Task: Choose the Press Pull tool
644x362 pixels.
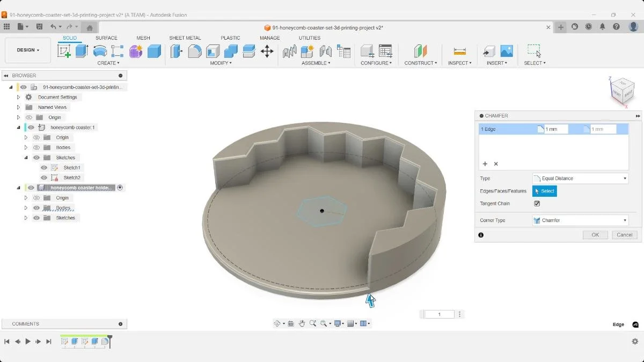Action: tap(177, 51)
